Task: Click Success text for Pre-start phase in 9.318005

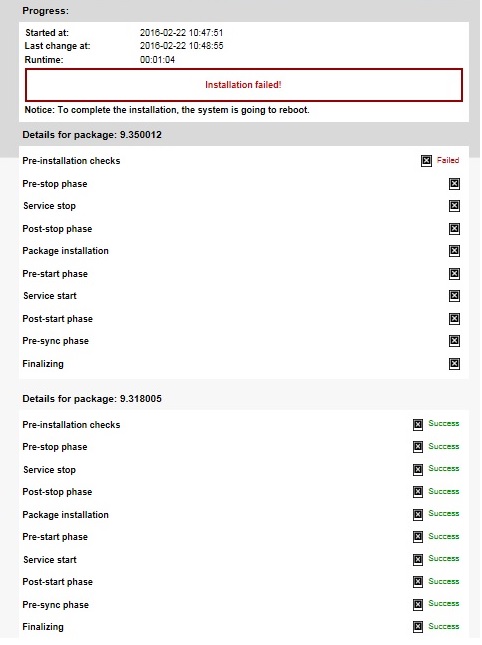Action: 443,536
